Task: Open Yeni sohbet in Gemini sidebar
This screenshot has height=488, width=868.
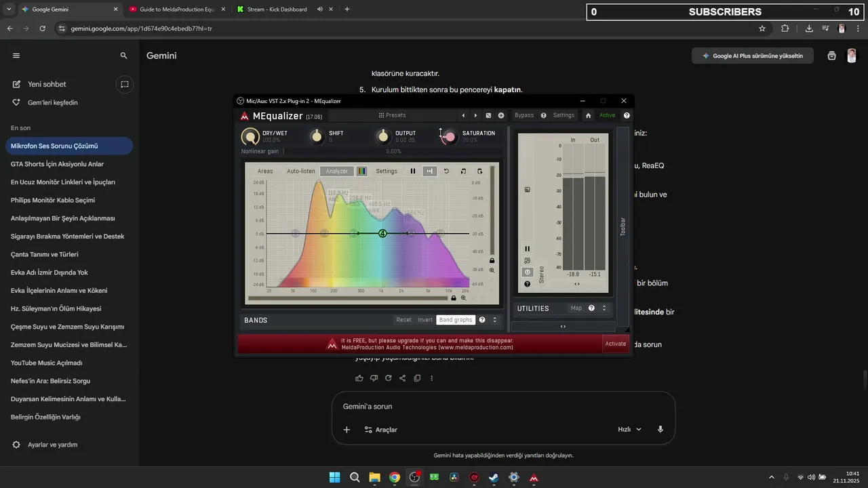Action: click(x=47, y=84)
